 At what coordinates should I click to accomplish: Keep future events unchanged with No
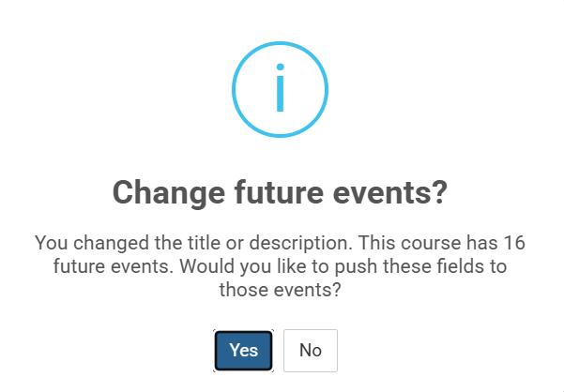point(311,351)
